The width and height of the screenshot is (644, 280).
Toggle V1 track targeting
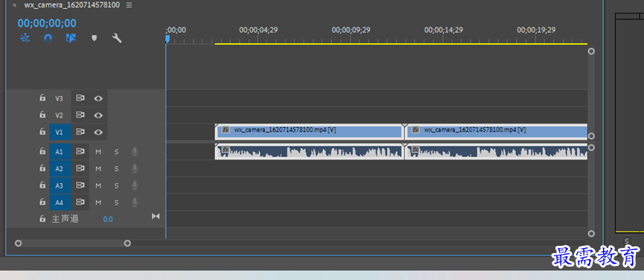(x=60, y=132)
